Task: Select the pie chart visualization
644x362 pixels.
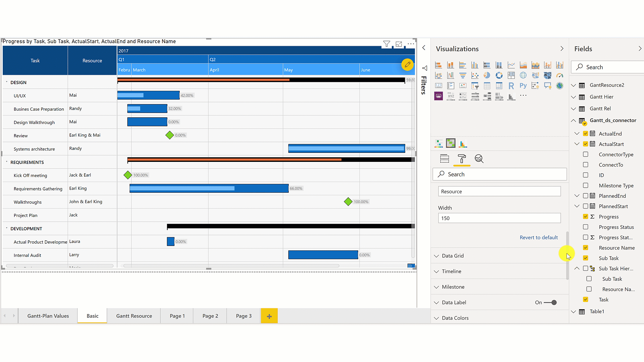Action: (x=487, y=75)
